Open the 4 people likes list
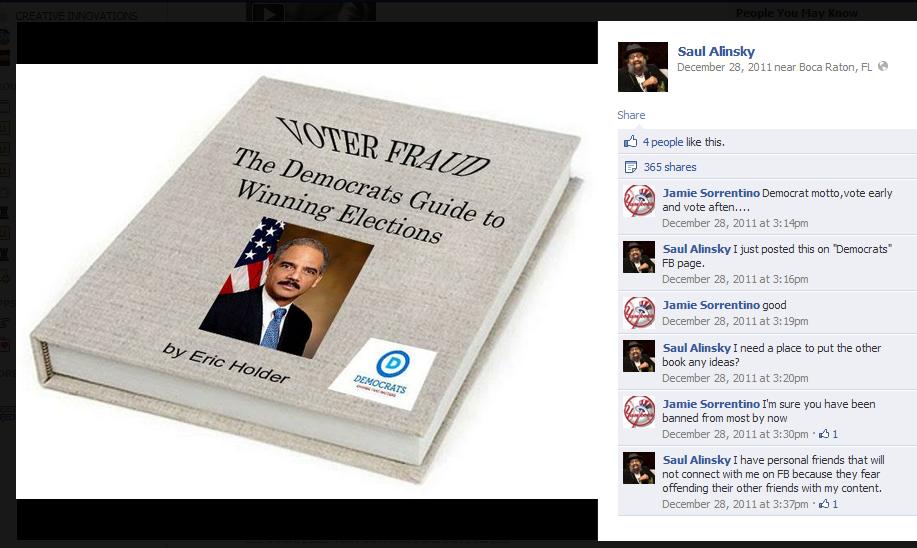This screenshot has width=917, height=548. click(x=663, y=142)
